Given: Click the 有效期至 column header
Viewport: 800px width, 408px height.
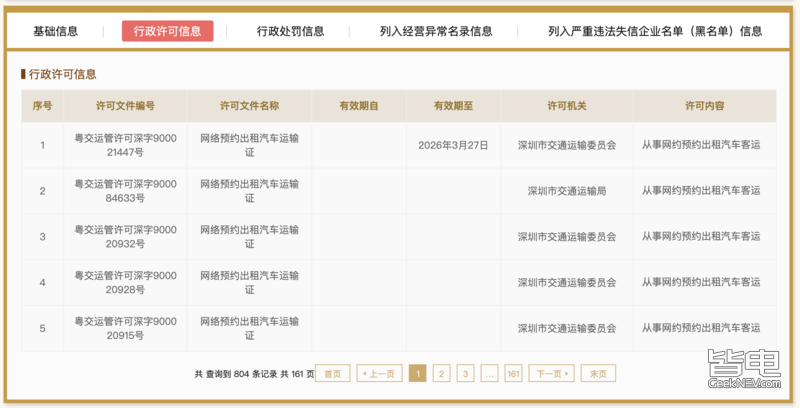Looking at the screenshot, I should 454,106.
